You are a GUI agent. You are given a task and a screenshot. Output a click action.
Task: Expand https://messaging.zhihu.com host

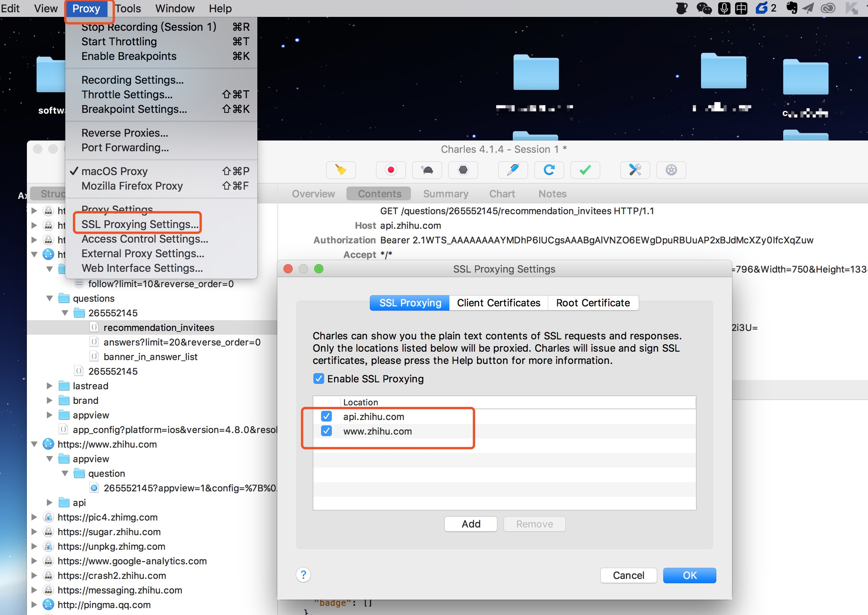tap(34, 590)
